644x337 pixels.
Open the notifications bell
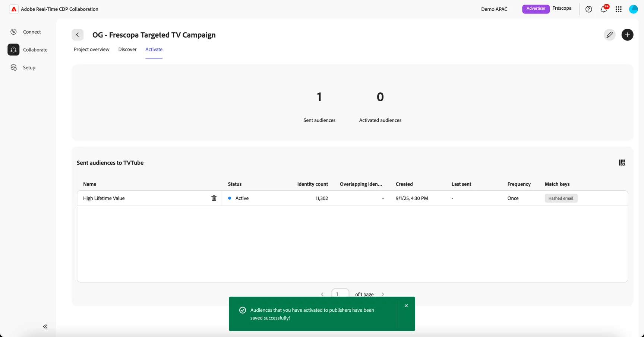point(604,9)
